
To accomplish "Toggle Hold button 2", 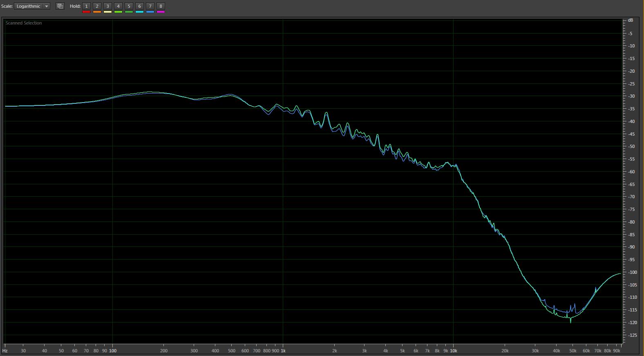I will point(97,6).
